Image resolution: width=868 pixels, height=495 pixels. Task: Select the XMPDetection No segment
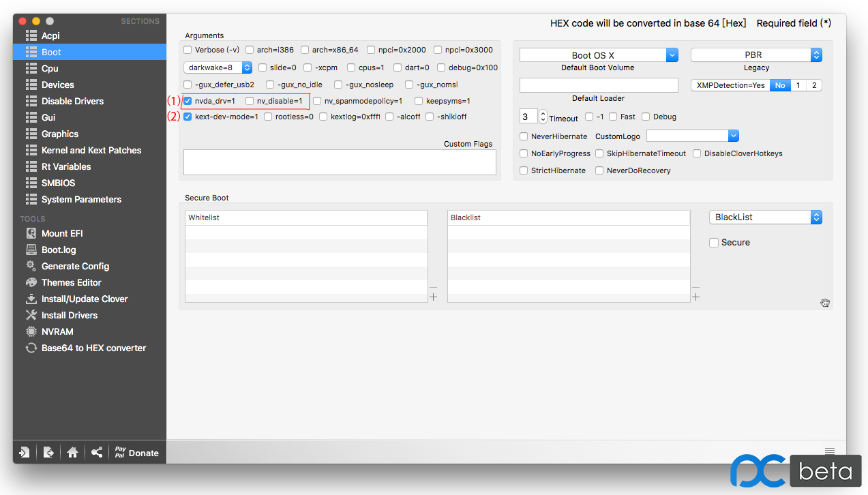(780, 85)
